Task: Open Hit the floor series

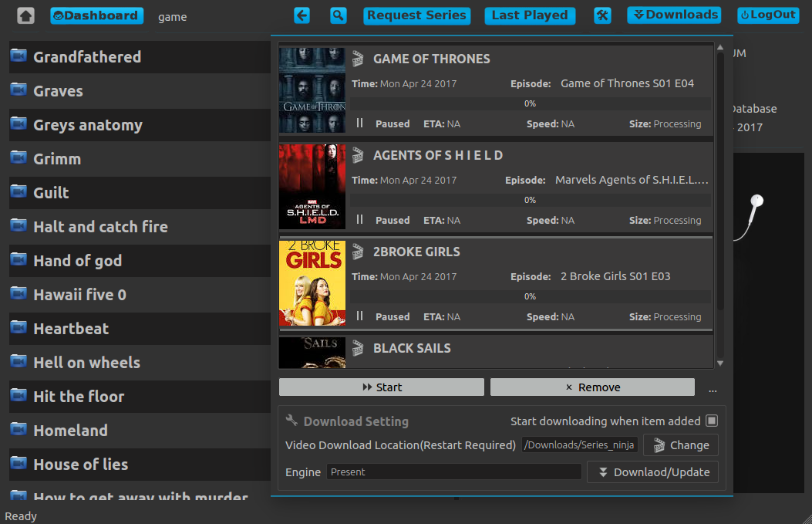Action: point(140,397)
